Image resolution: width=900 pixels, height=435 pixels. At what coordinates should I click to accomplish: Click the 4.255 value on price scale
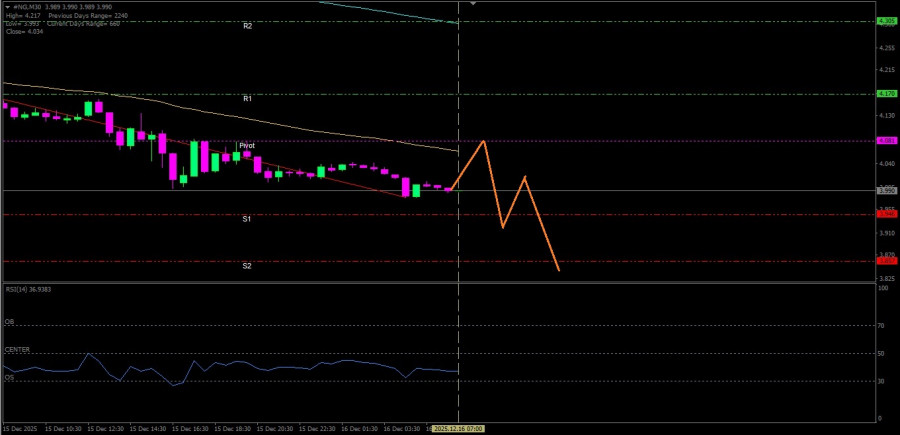coord(886,48)
